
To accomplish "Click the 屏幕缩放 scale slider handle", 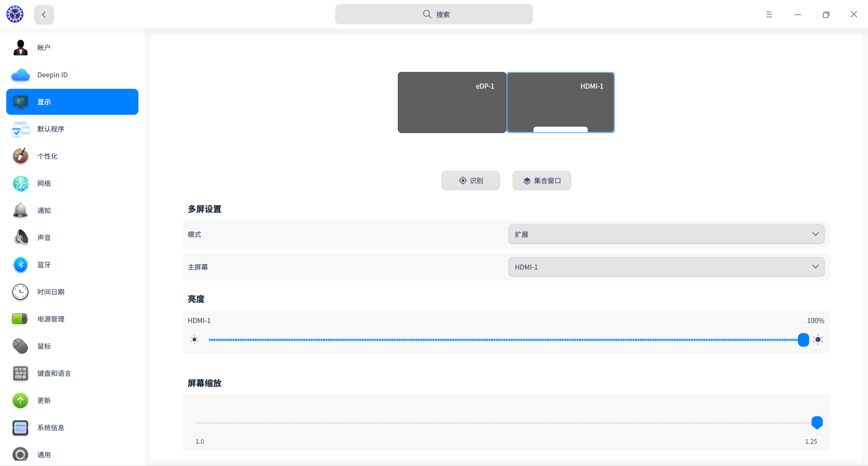I will (817, 423).
